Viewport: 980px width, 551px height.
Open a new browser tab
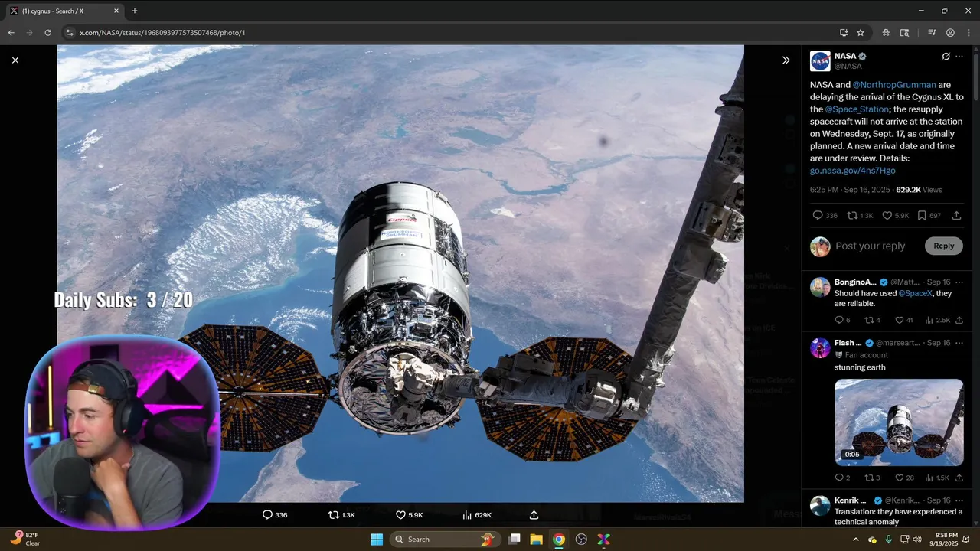(135, 11)
